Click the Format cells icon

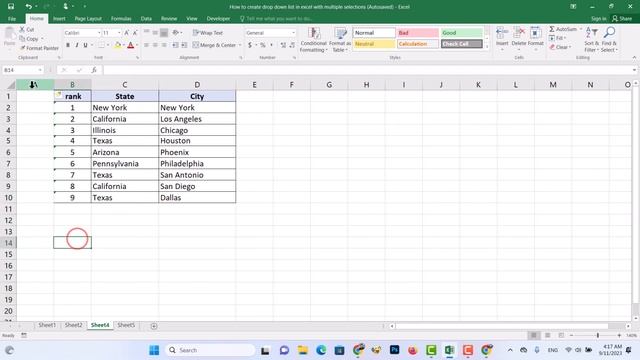(x=536, y=33)
